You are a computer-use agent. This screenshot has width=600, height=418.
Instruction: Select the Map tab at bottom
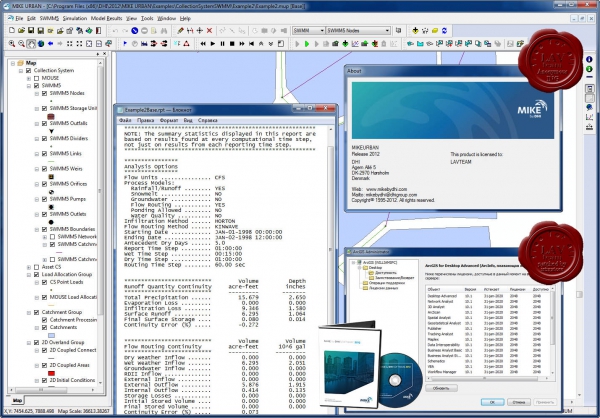pos(17,400)
